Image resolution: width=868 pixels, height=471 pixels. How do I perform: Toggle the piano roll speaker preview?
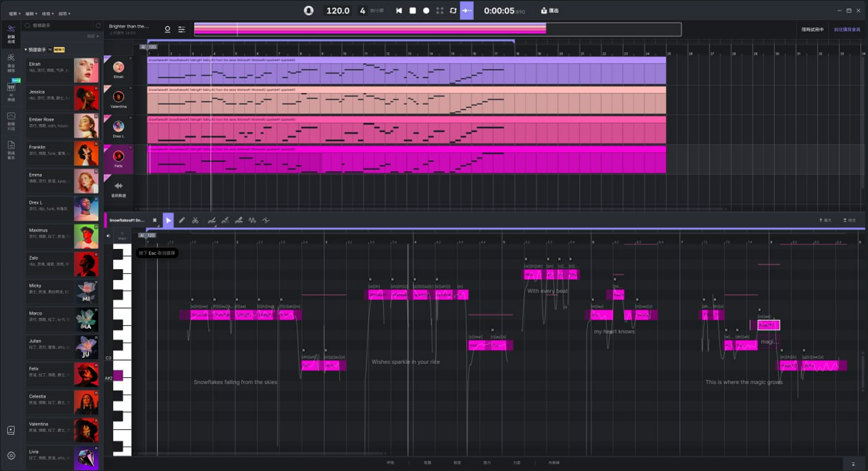pyautogui.click(x=108, y=236)
